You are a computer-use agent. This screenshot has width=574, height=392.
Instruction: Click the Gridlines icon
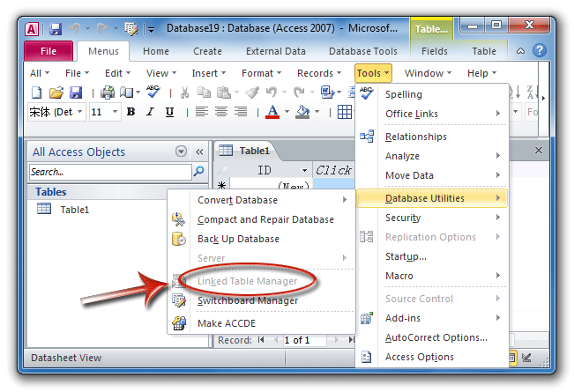click(x=345, y=112)
